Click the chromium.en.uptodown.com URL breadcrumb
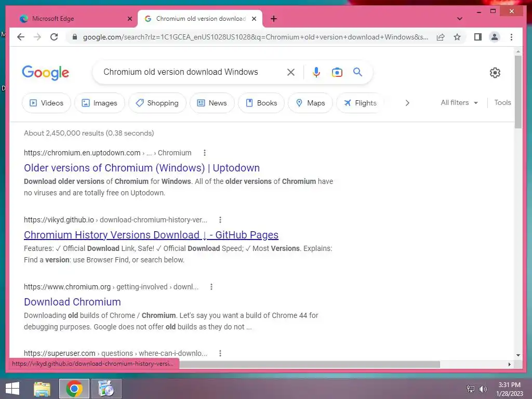Image resolution: width=532 pixels, height=399 pixels. pos(108,153)
